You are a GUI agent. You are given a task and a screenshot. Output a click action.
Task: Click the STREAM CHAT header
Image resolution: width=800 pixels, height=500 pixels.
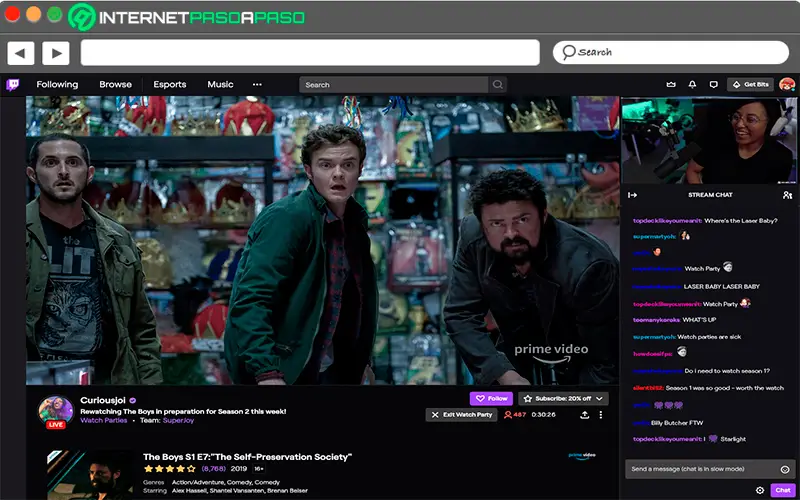(710, 195)
